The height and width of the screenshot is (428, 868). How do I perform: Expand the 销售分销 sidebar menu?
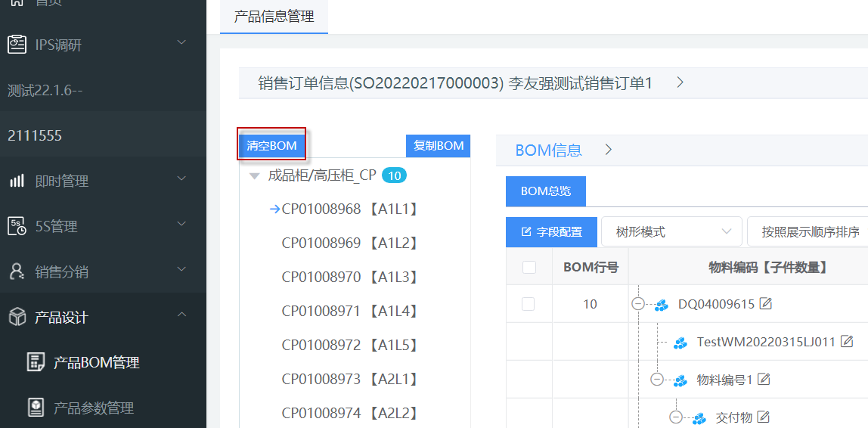point(103,271)
